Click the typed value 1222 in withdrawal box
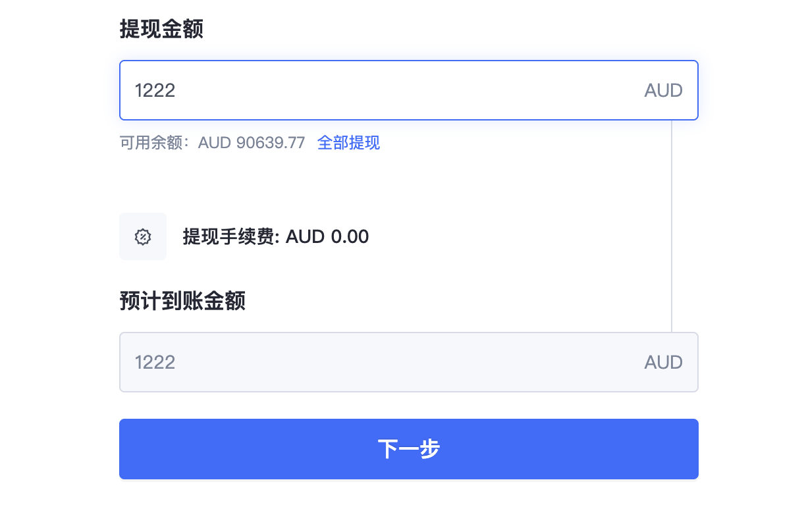Image resolution: width=806 pixels, height=532 pixels. pyautogui.click(x=155, y=90)
